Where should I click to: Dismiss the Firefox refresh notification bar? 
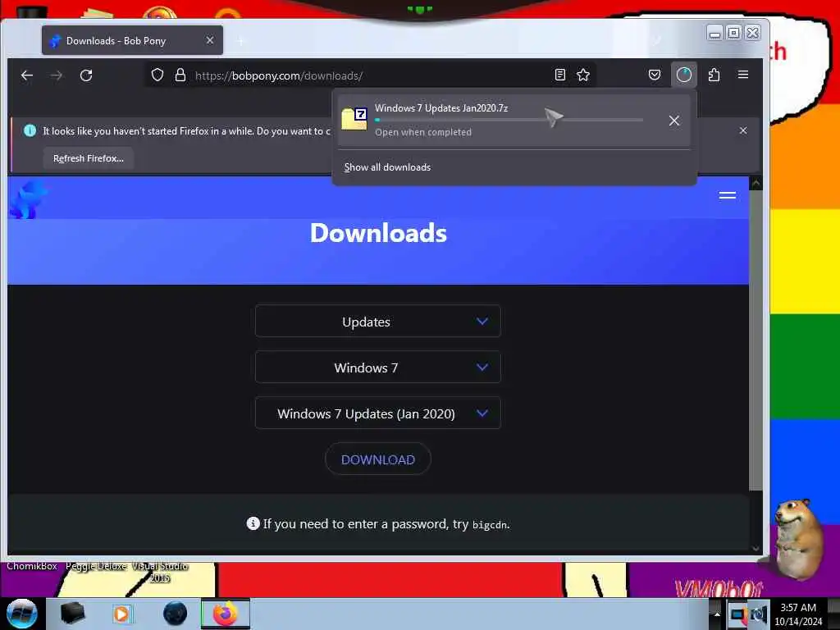pyautogui.click(x=743, y=130)
